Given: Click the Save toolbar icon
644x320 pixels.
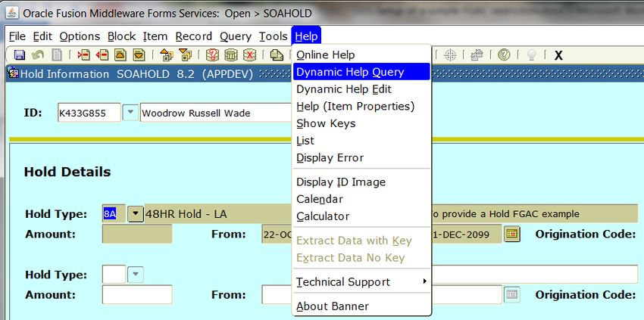Looking at the screenshot, I should click(x=19, y=55).
